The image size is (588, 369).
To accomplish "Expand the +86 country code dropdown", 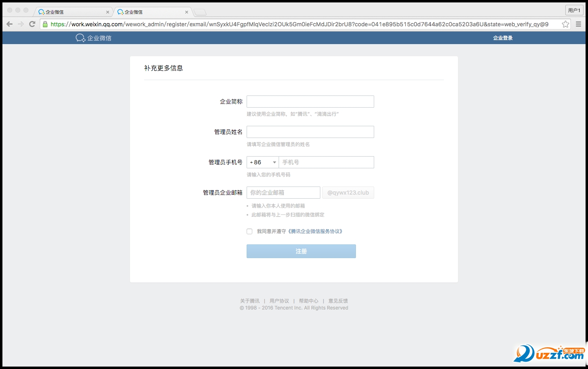I will point(263,162).
